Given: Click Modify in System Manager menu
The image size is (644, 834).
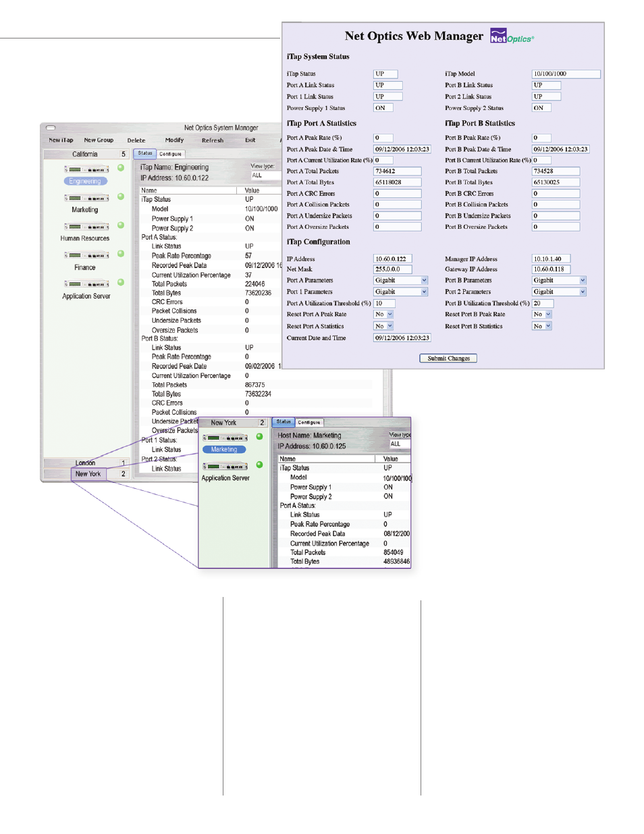Looking at the screenshot, I should 175,140.
